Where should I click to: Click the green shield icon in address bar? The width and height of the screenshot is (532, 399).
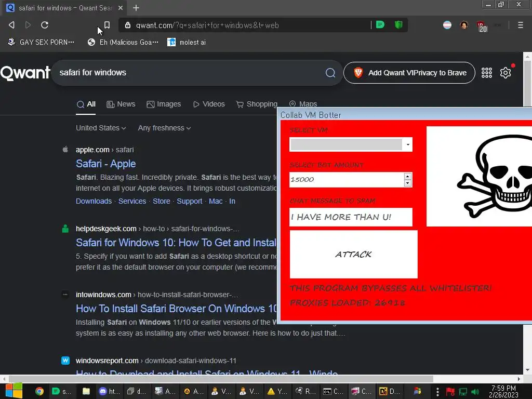[x=398, y=25]
